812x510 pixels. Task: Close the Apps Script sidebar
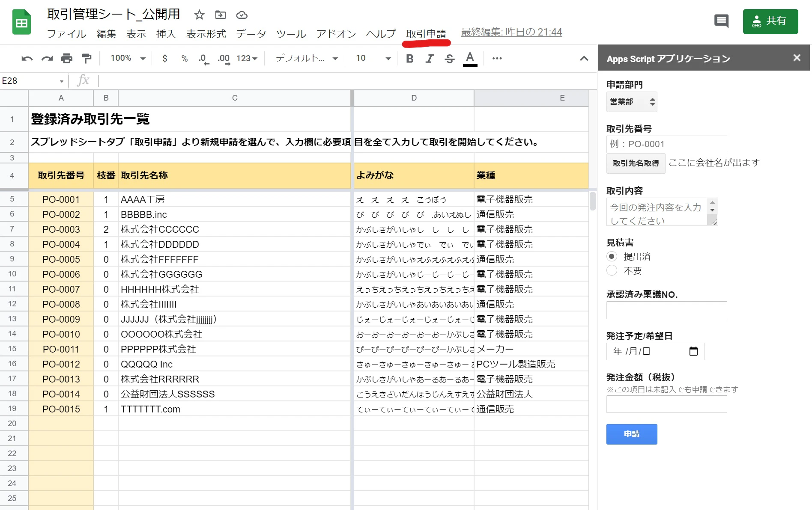(797, 57)
